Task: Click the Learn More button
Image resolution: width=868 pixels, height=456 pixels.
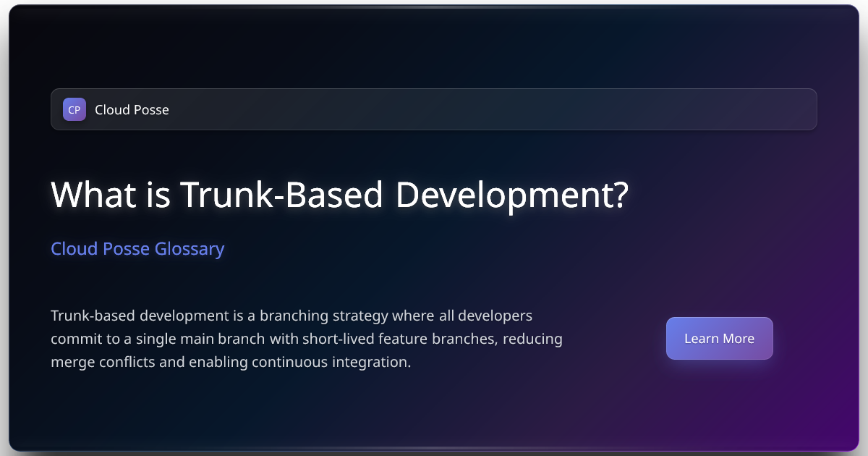Action: pyautogui.click(x=719, y=338)
